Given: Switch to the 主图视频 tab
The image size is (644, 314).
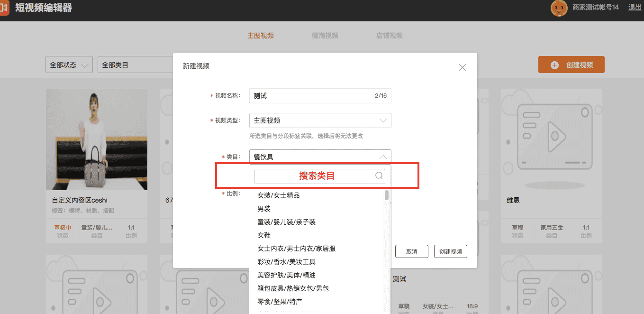Looking at the screenshot, I should pyautogui.click(x=260, y=36).
